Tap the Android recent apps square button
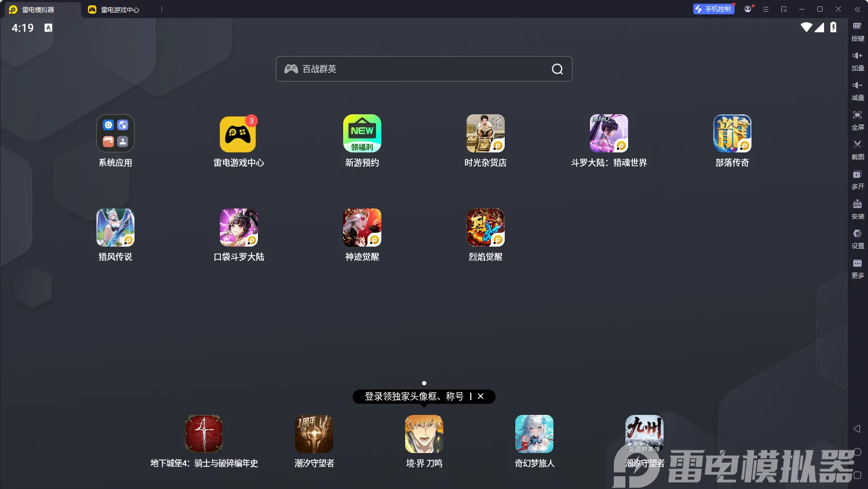Screen dimensions: 868x489 (857, 475)
